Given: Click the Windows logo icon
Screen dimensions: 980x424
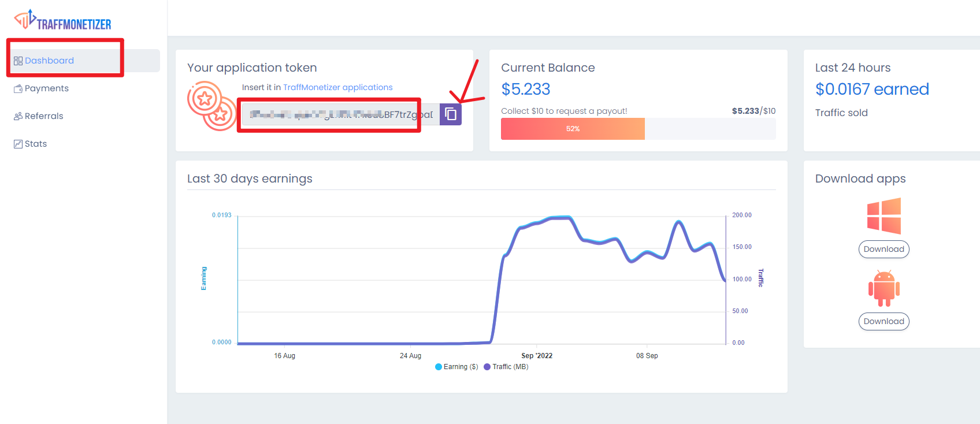Looking at the screenshot, I should click(x=884, y=216).
